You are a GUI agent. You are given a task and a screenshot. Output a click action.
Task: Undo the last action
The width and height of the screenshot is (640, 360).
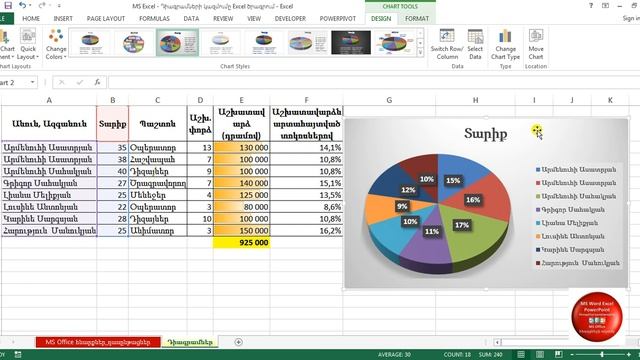point(22,5)
